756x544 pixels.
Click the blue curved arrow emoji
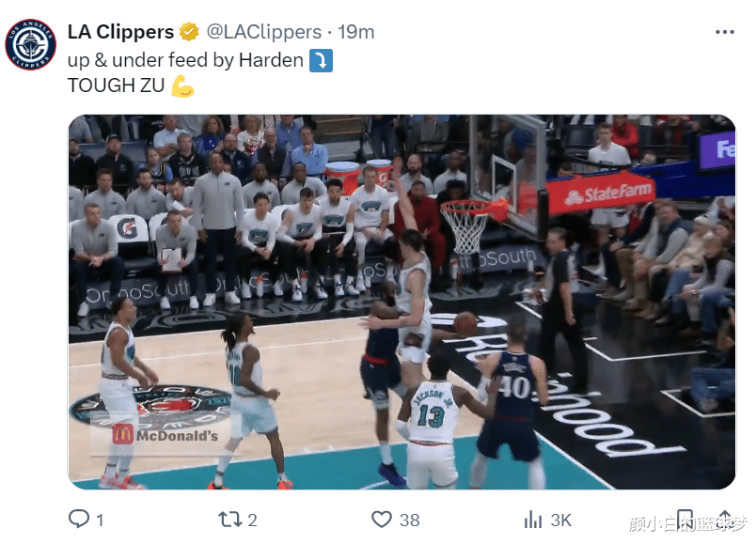tap(321, 60)
